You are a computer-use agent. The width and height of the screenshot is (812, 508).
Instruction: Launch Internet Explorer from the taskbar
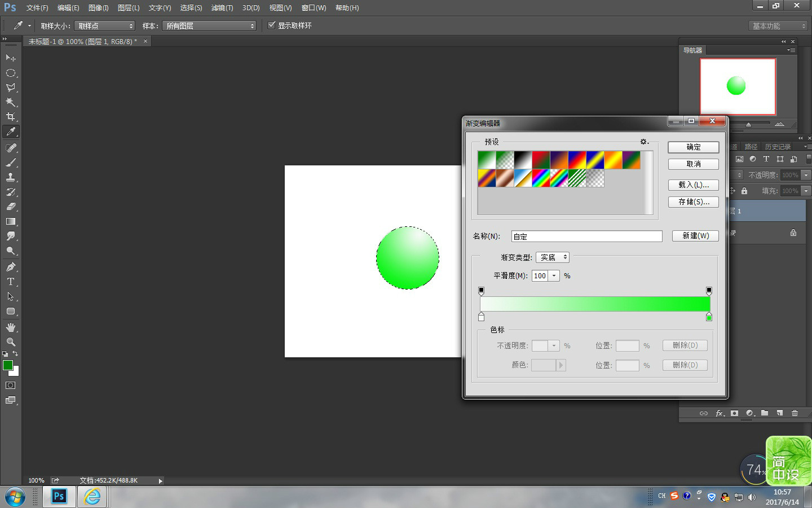coord(92,497)
